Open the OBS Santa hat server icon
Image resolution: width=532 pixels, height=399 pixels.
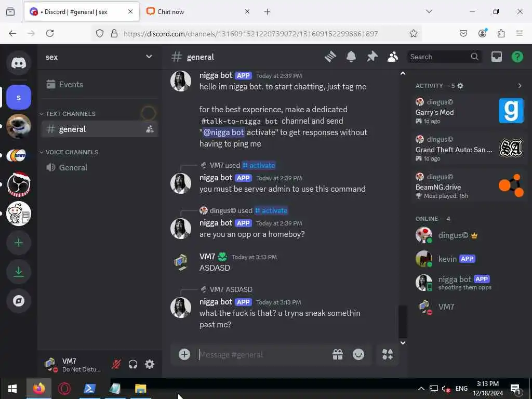click(19, 184)
